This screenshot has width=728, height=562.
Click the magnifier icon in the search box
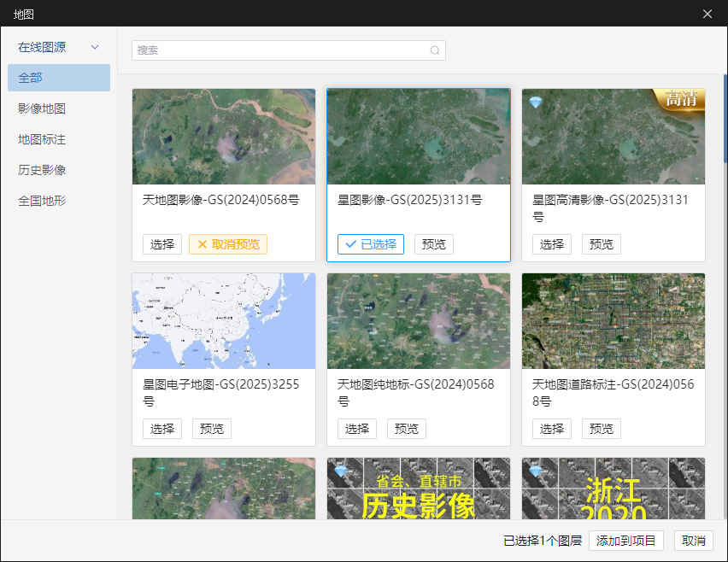click(435, 50)
